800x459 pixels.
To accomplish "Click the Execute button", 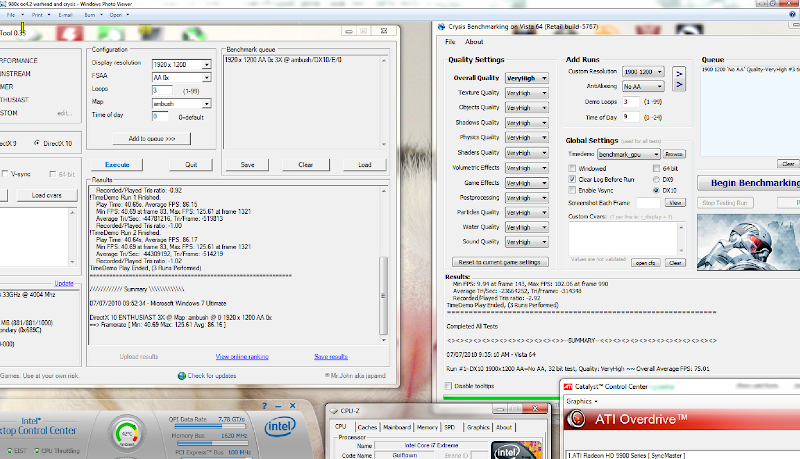I will click(x=117, y=165).
